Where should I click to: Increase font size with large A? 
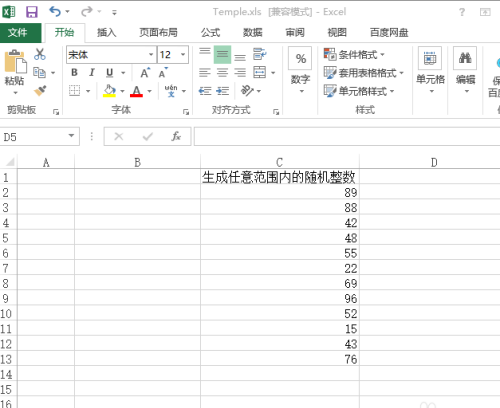(x=145, y=73)
